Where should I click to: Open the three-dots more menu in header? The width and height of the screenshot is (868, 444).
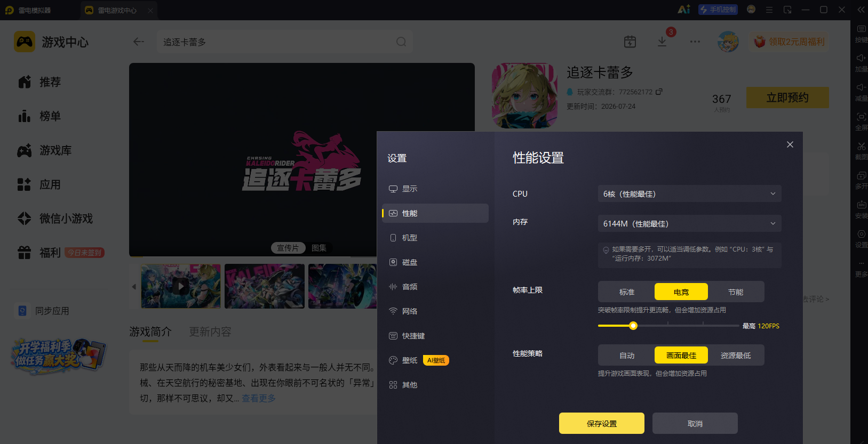click(695, 42)
